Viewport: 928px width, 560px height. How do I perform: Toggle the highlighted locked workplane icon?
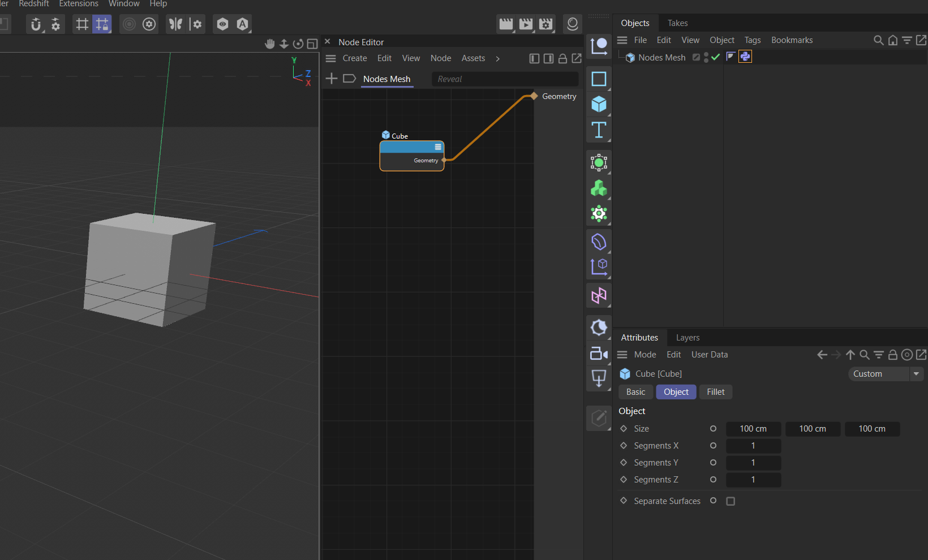(x=102, y=24)
